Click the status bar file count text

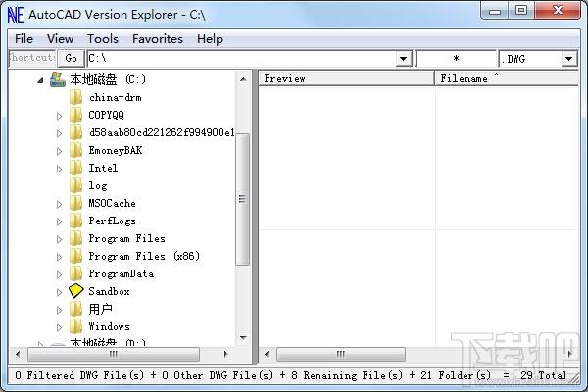(291, 375)
